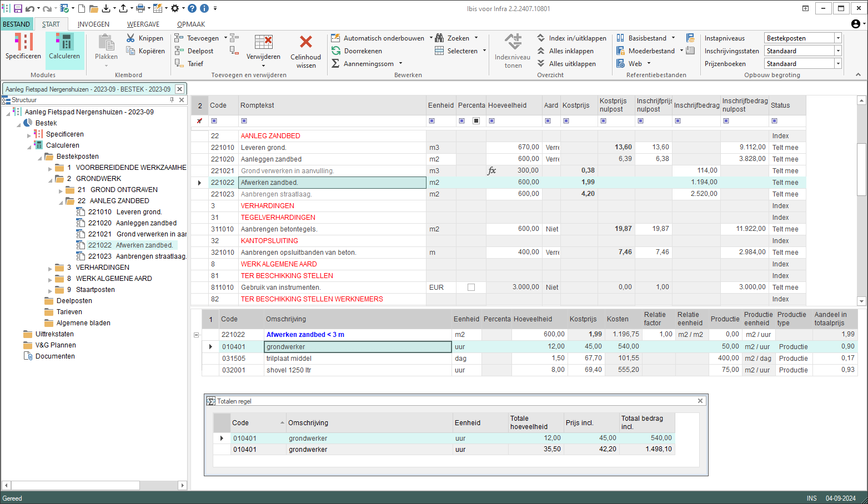
Task: Save the project via the floppy disk icon
Action: (x=18, y=8)
